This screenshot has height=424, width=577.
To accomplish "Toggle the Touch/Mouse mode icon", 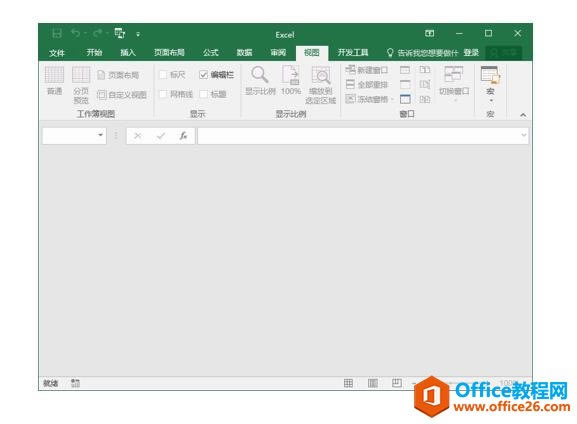I will 120,33.
